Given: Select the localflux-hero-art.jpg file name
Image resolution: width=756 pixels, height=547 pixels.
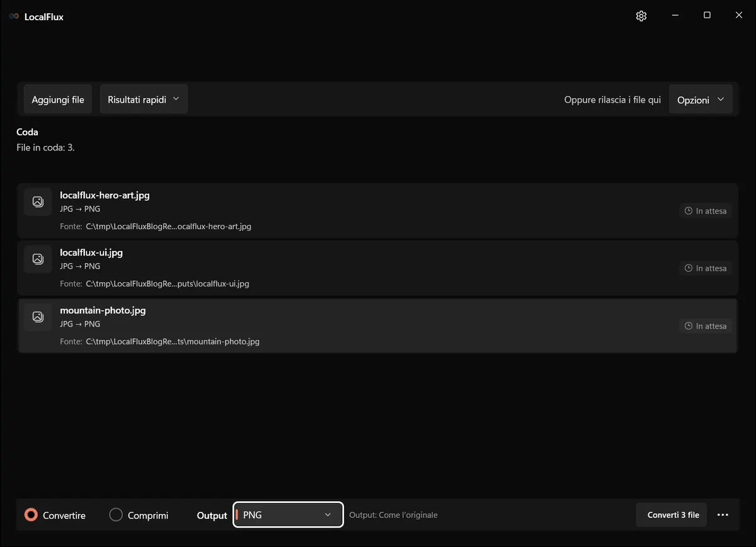Looking at the screenshot, I should [x=105, y=195].
